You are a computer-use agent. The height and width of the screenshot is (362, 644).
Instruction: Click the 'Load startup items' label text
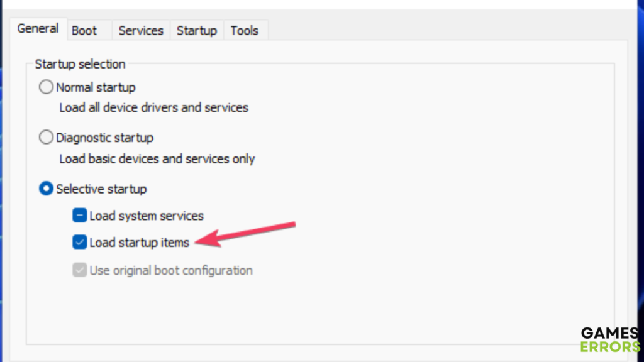tap(139, 242)
